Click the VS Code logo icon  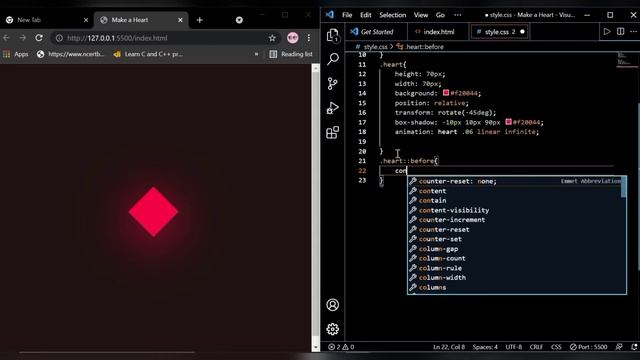pyautogui.click(x=330, y=15)
